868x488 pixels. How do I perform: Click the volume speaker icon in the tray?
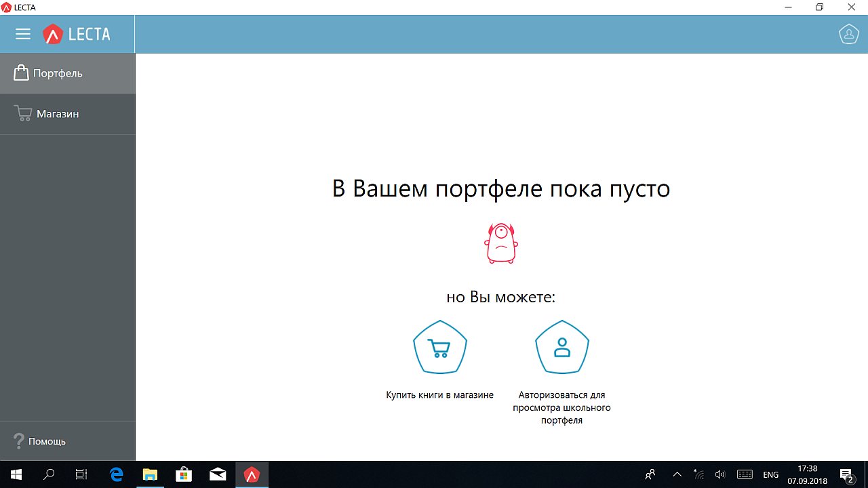(x=720, y=474)
